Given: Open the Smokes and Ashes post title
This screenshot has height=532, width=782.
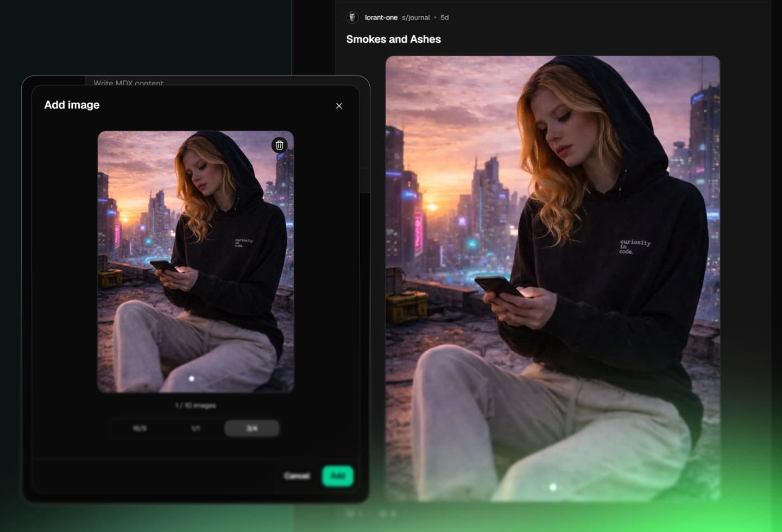Looking at the screenshot, I should click(x=393, y=39).
